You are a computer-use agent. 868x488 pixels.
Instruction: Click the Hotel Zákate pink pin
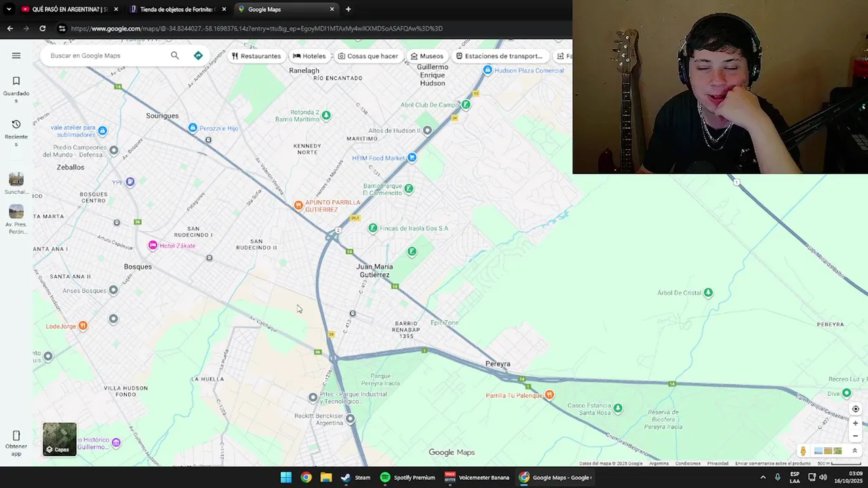(x=153, y=245)
